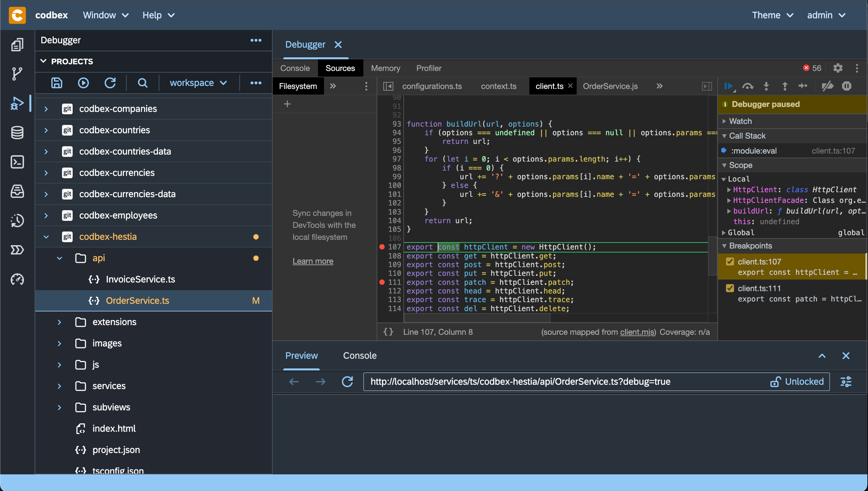Click the pretty-print curly braces icon
868x491 pixels.
pos(388,332)
